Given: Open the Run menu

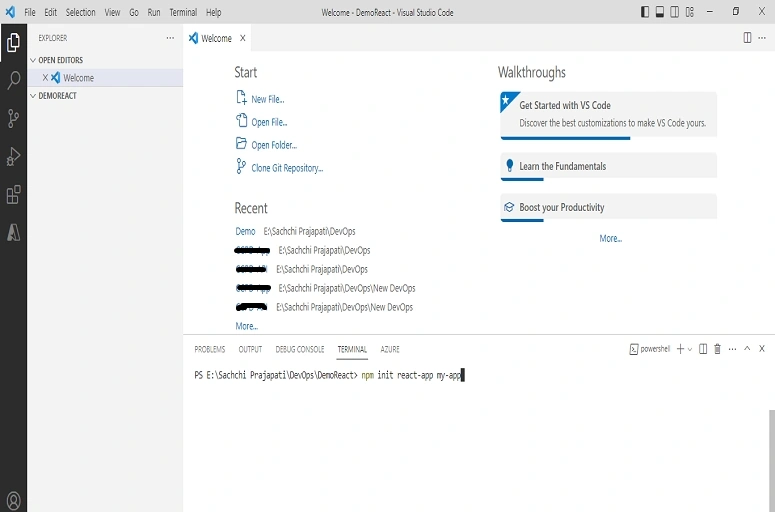Looking at the screenshot, I should [x=154, y=12].
